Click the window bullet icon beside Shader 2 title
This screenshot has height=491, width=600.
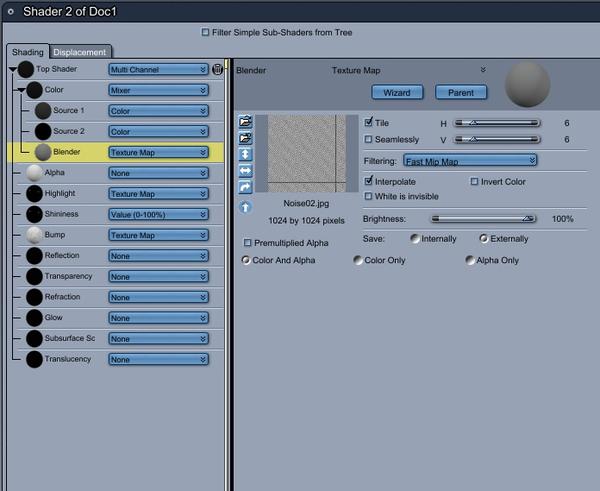(x=11, y=12)
